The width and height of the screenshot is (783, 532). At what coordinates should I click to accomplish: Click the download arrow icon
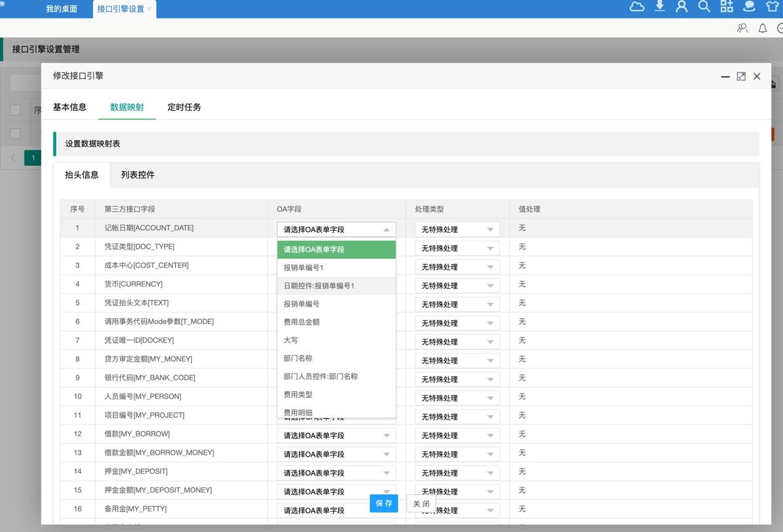tap(660, 7)
